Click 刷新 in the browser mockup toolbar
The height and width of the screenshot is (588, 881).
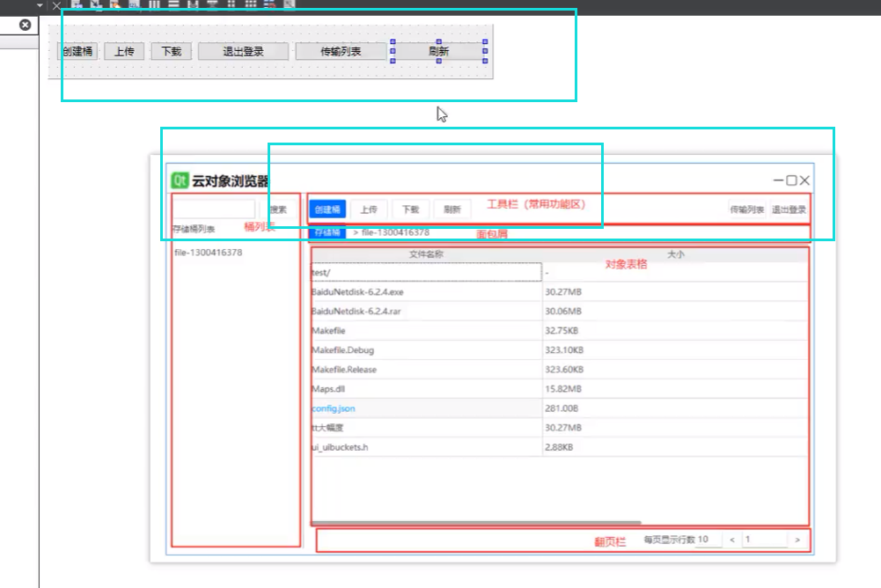click(452, 209)
